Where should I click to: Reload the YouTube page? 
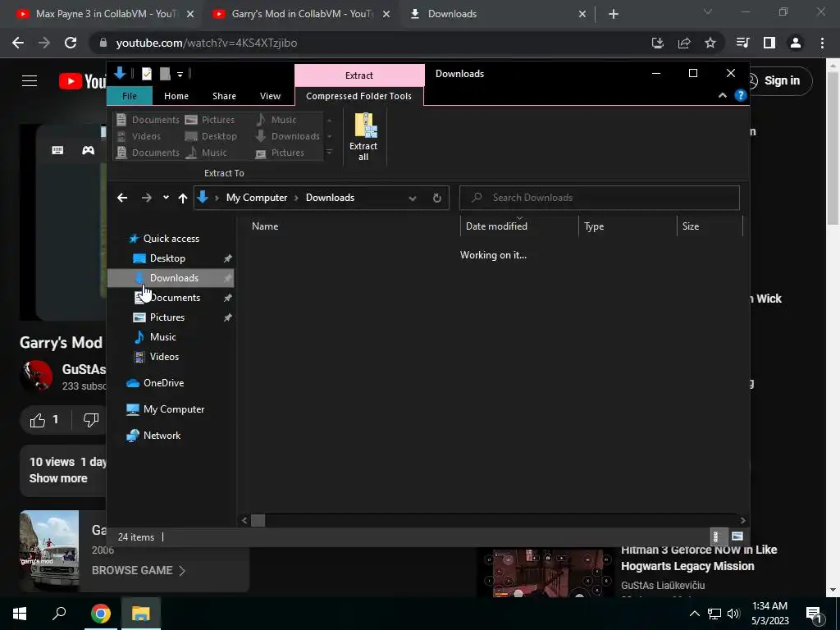71,43
